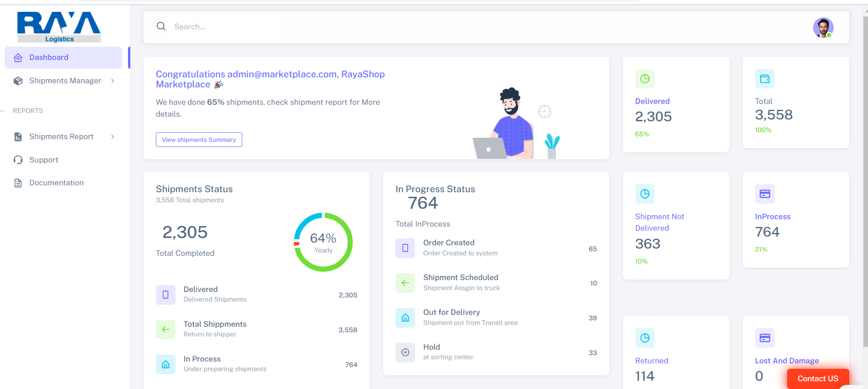Click the InProcess card credit-card icon
This screenshot has width=868, height=389.
pyautogui.click(x=764, y=194)
